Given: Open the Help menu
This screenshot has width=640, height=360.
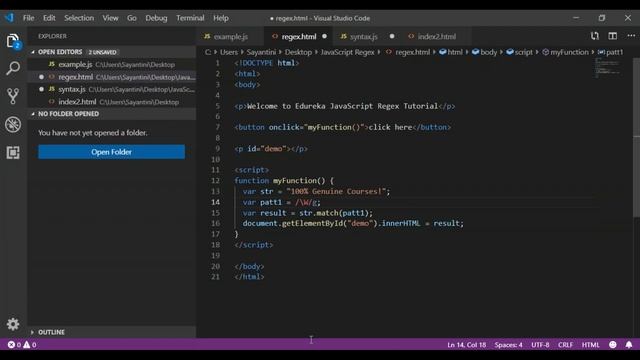Looking at the screenshot, I should (x=221, y=18).
